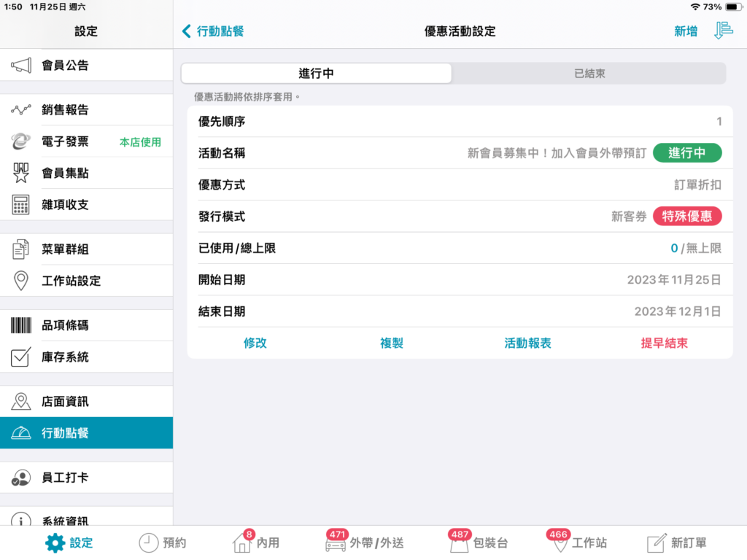Click the medal star icon for 會員集點
The image size is (747, 560).
(21, 173)
